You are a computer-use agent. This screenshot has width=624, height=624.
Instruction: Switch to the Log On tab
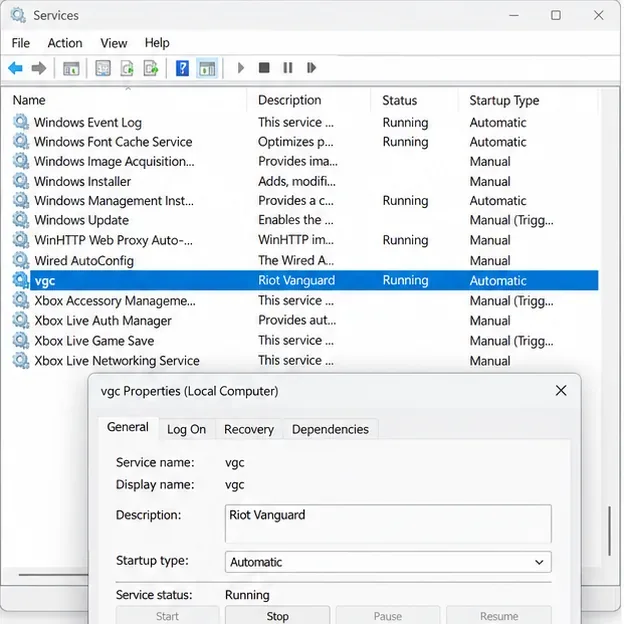tap(186, 429)
